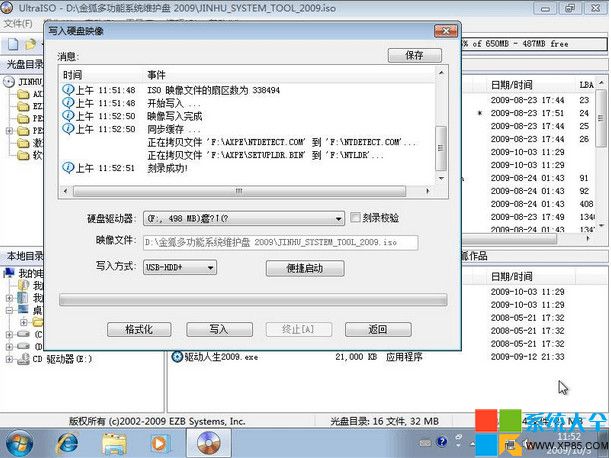The height and width of the screenshot is (458, 611).
Task: Expand the CD 驱动器 (E:) node
Action: [x=9, y=359]
